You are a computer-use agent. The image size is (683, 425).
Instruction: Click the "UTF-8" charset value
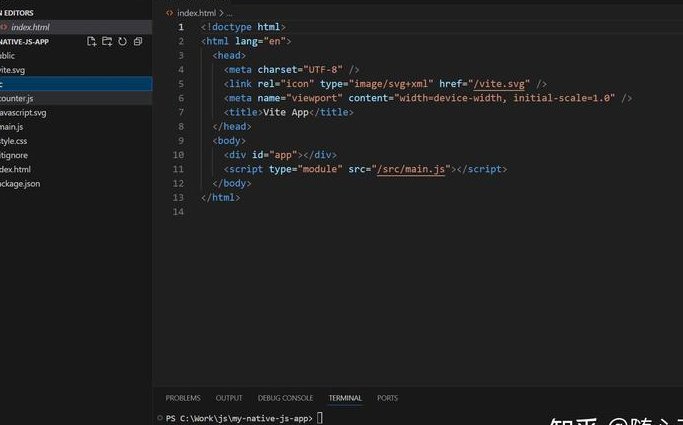pyautogui.click(x=323, y=70)
